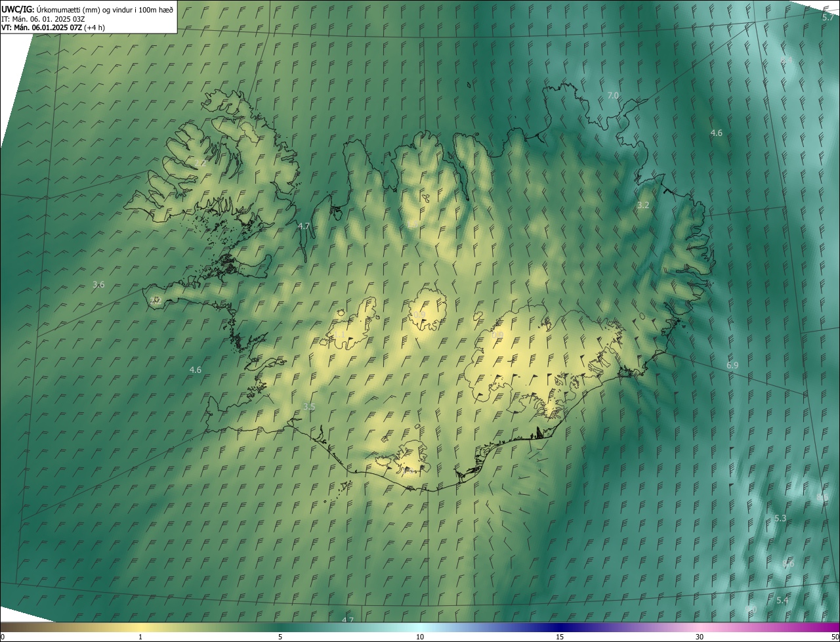
Task: Click the map value label 6.9
Action: tap(732, 365)
